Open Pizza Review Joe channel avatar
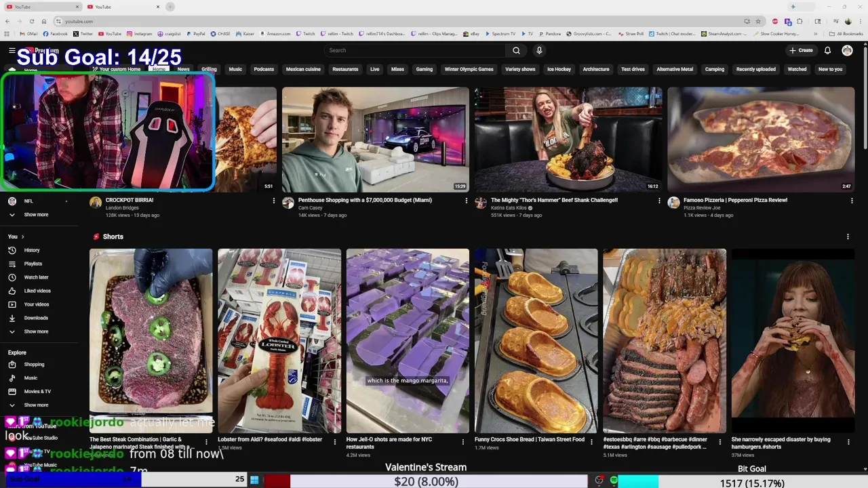Viewport: 868px width, 488px height. 673,203
